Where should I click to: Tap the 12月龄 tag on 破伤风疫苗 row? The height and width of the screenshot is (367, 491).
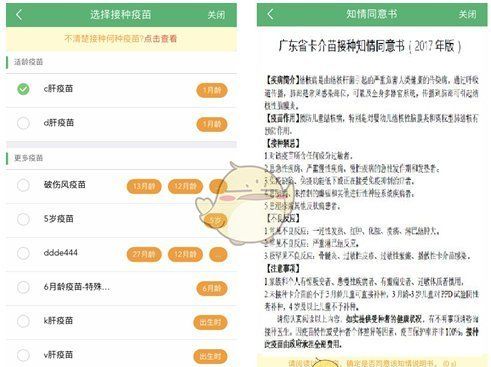[x=185, y=186]
